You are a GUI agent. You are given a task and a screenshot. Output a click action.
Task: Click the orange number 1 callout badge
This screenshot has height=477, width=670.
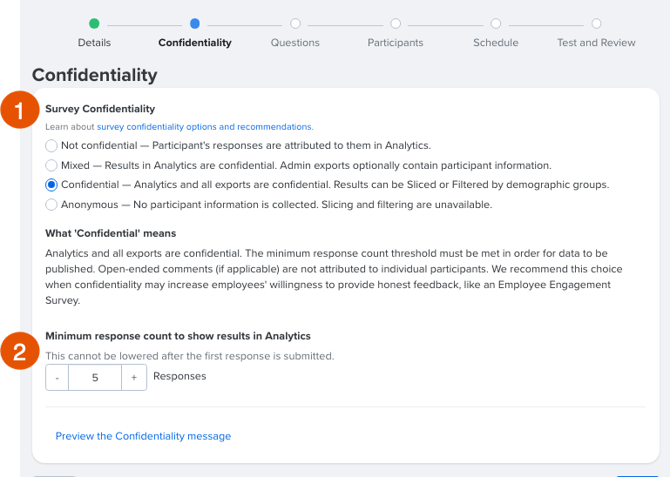point(20,110)
